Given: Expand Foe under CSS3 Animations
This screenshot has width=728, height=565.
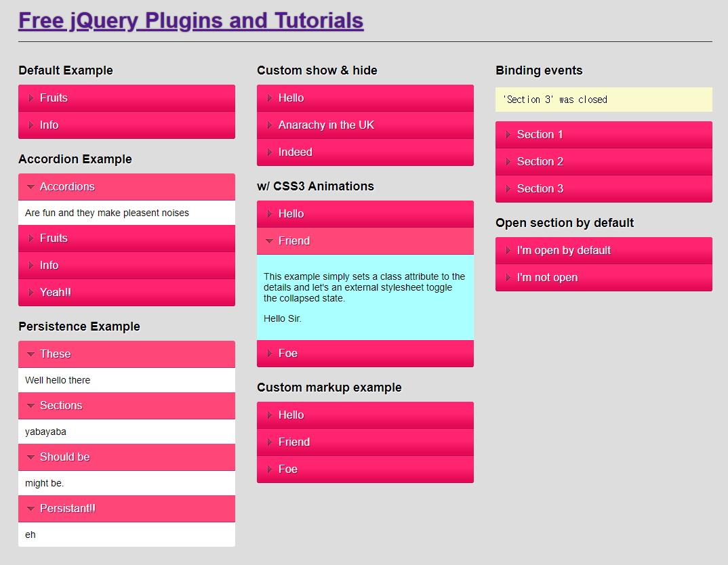Looking at the screenshot, I should click(x=365, y=354).
